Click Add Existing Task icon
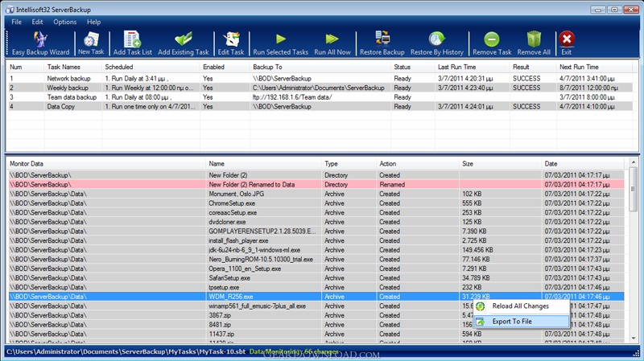The height and width of the screenshot is (361, 644). coord(184,39)
